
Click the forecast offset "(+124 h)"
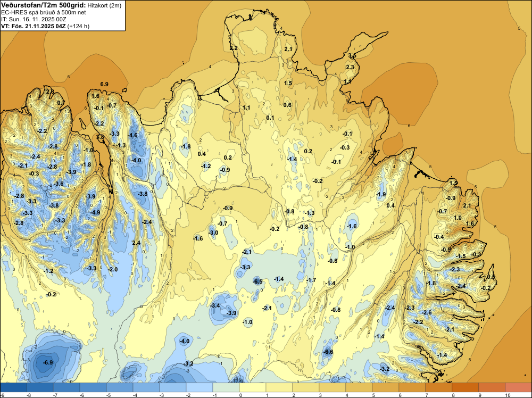pyautogui.click(x=78, y=26)
